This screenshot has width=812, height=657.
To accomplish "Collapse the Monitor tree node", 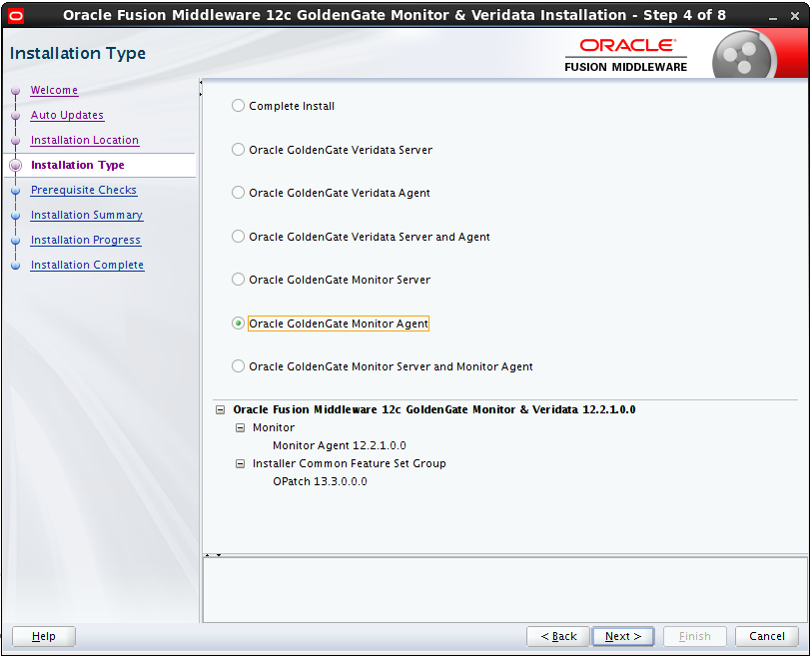I will click(x=241, y=428).
